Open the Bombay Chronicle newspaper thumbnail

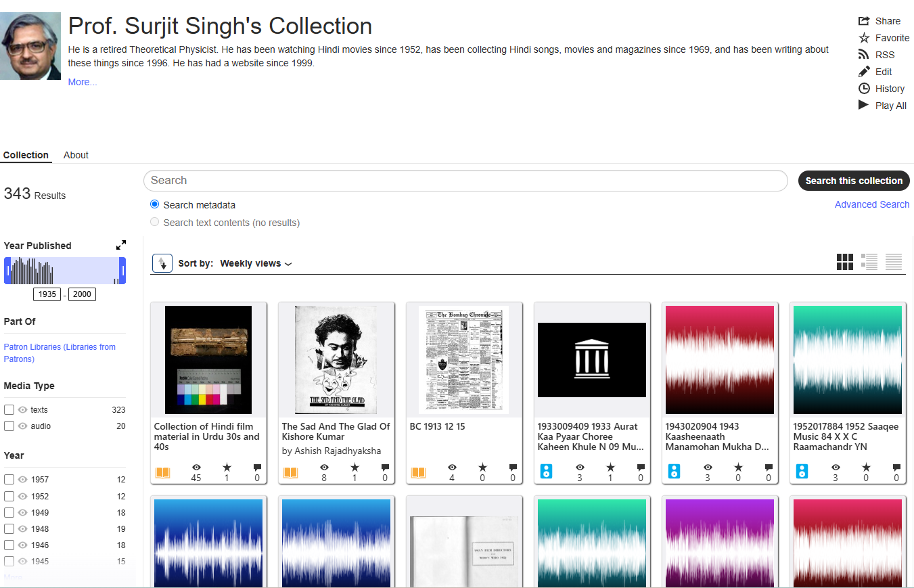[464, 360]
